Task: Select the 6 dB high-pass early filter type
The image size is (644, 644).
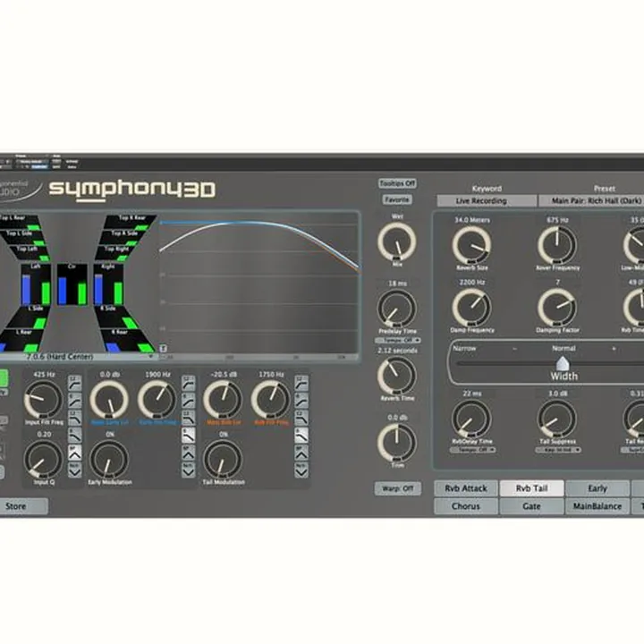Action: pyautogui.click(x=188, y=401)
